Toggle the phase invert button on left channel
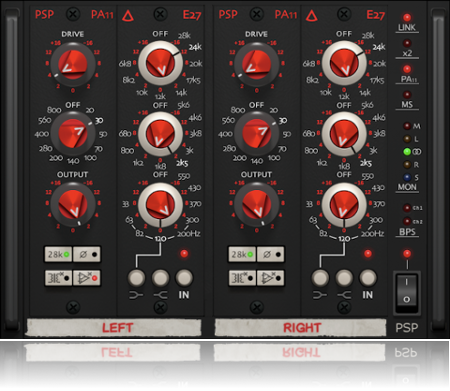Viewport: 450px width, 391px height. click(87, 254)
